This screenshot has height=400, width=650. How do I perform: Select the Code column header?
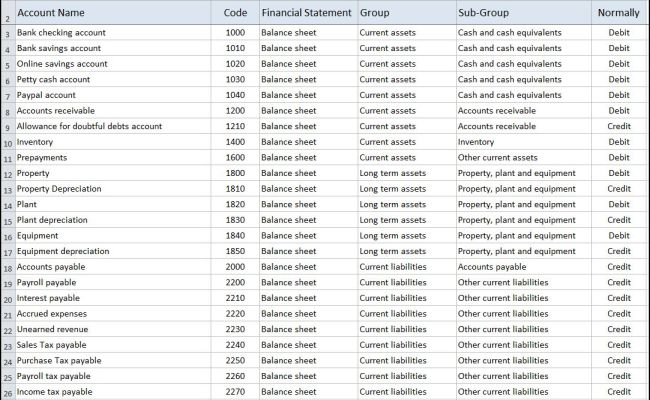(235, 13)
